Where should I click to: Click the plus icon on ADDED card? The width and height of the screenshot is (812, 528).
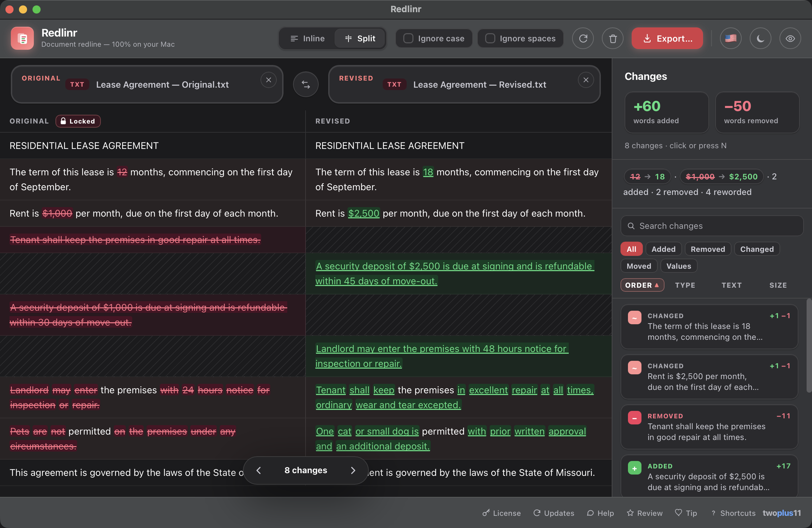[635, 468]
